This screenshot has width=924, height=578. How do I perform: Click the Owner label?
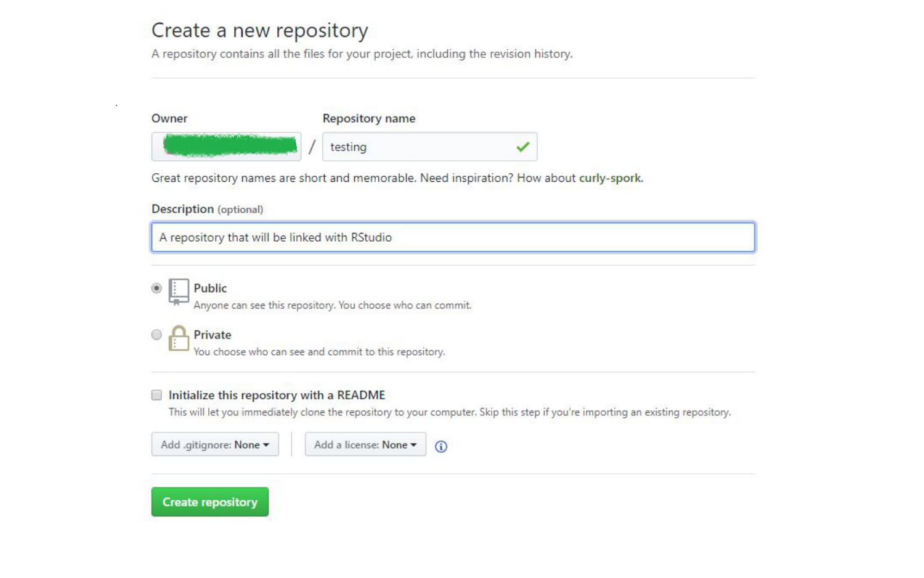pyautogui.click(x=169, y=118)
